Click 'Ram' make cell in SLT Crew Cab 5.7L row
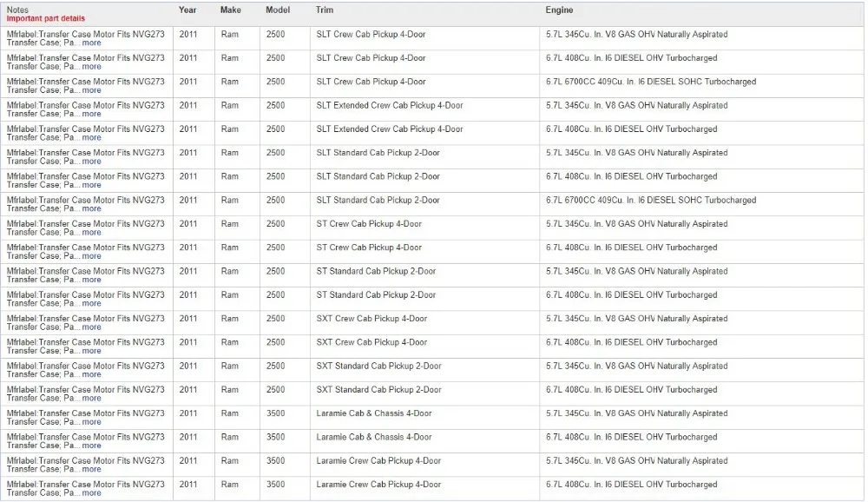This screenshot has width=868, height=502. click(230, 35)
